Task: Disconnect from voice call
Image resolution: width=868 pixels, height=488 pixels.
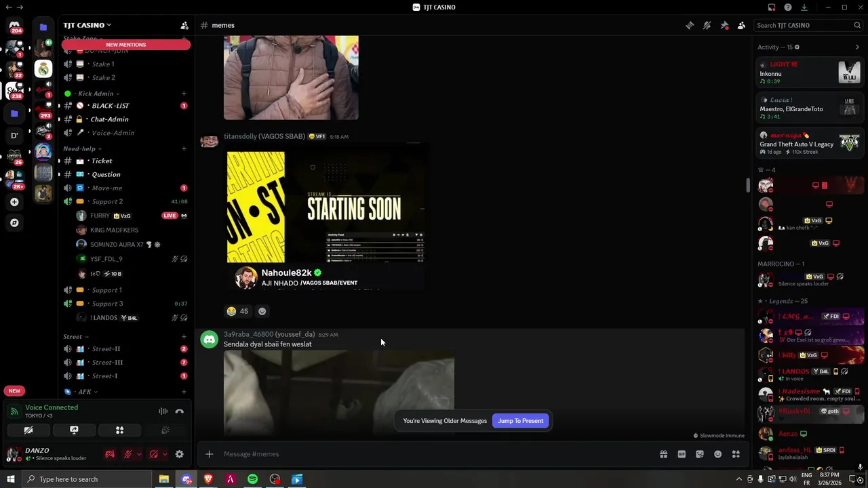Action: click(x=179, y=411)
